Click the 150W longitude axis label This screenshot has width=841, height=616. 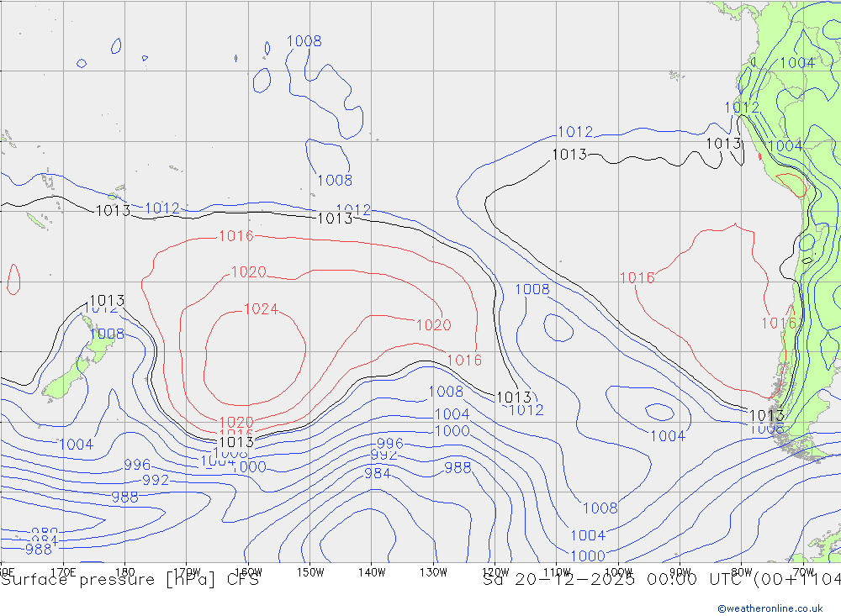(310, 572)
